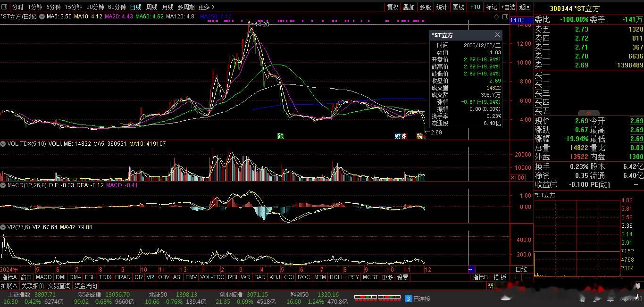Click the green 跌 marker on chart

click(281, 136)
